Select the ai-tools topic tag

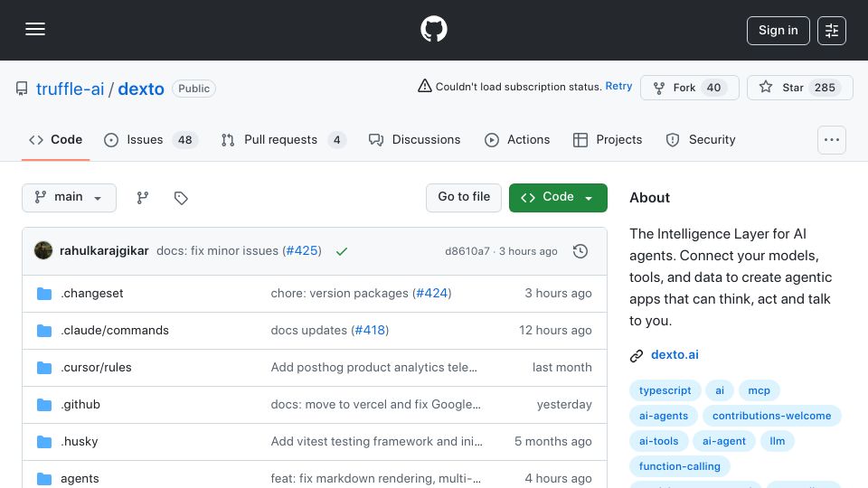tap(659, 442)
